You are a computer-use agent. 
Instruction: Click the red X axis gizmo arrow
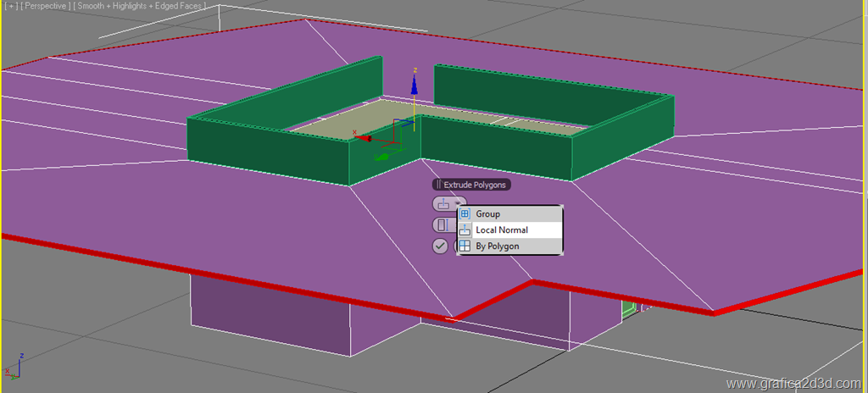coord(364,137)
